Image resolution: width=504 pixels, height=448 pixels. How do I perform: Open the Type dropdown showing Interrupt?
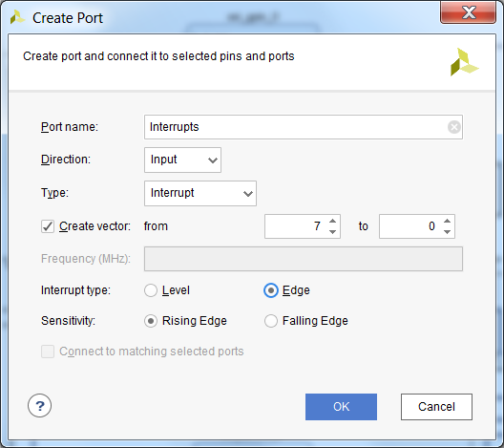(200, 193)
